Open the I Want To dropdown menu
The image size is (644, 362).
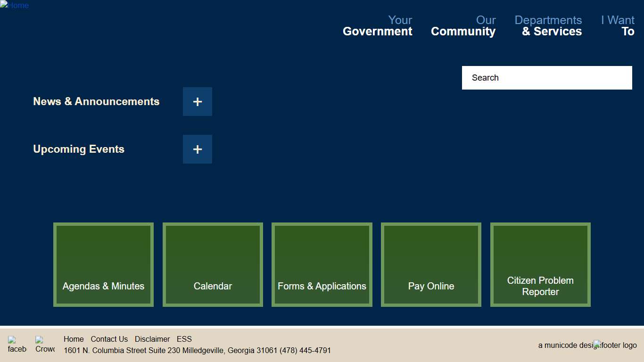point(618,25)
